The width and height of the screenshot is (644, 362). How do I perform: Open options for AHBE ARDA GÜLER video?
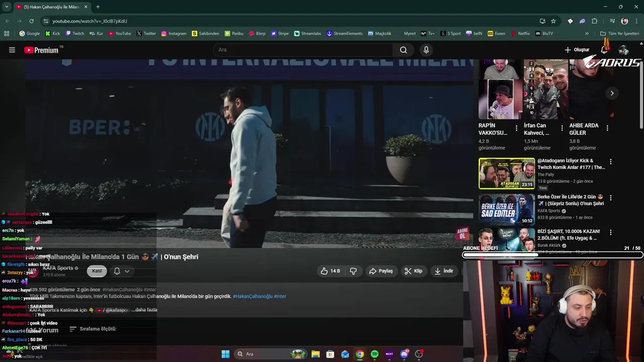pos(607,128)
